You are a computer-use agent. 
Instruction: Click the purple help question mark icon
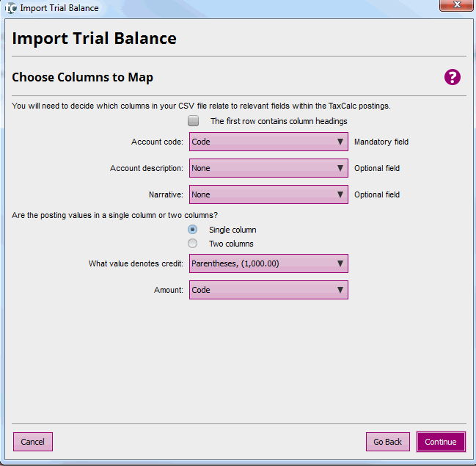coord(452,77)
